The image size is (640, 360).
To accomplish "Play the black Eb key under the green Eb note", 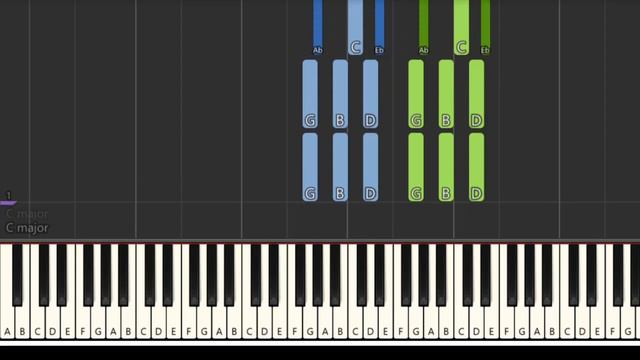I will point(485,275).
